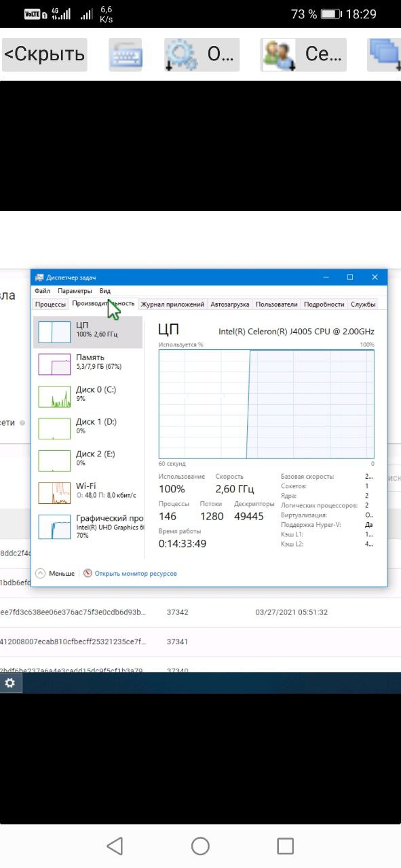401x868 pixels.
Task: Click the Task Manager title bar icon
Action: pyautogui.click(x=39, y=277)
